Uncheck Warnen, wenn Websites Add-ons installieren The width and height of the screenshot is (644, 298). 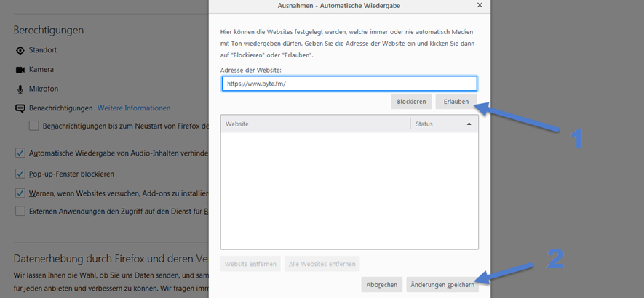click(x=20, y=193)
